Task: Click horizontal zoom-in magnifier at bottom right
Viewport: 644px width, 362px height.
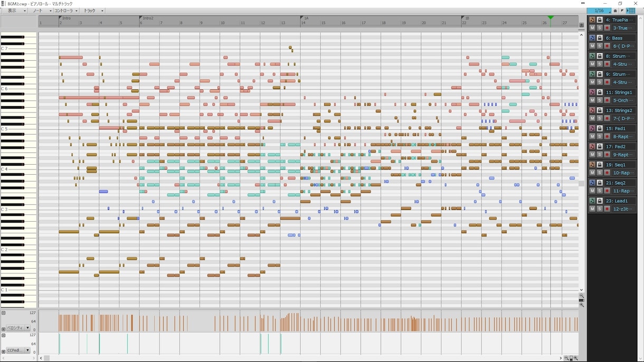Action: click(576, 358)
